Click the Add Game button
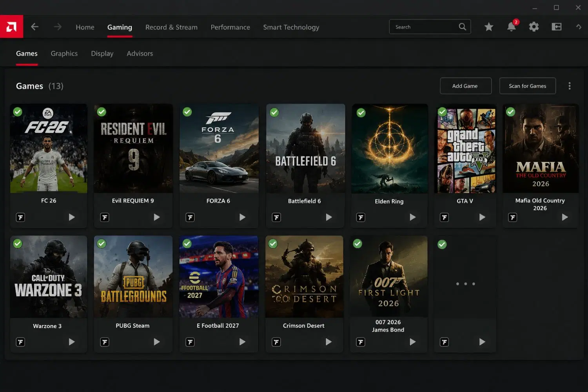 pyautogui.click(x=466, y=86)
